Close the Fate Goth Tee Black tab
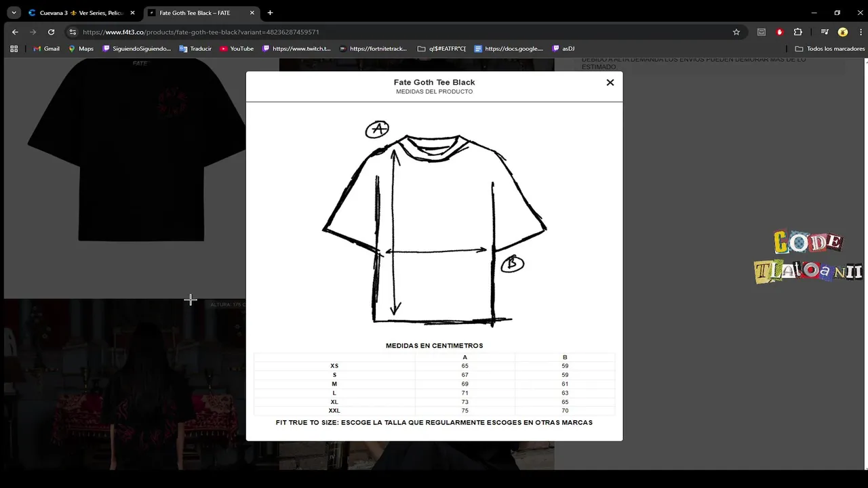This screenshot has height=488, width=868. [x=252, y=13]
